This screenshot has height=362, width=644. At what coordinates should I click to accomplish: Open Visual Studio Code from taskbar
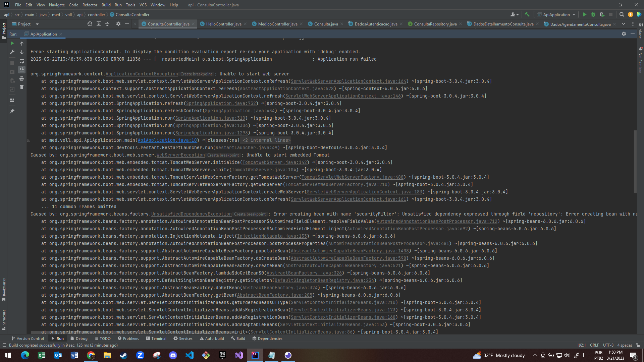(190, 355)
